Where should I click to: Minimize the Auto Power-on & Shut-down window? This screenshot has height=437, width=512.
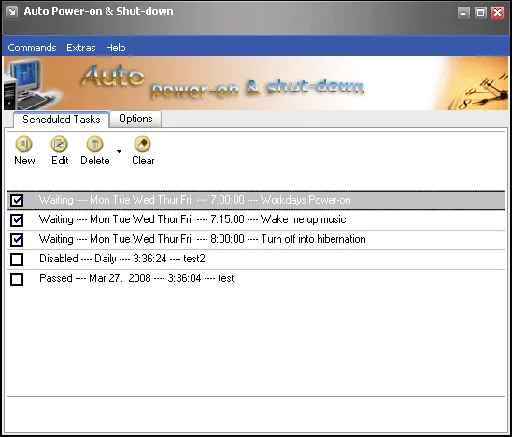point(463,13)
